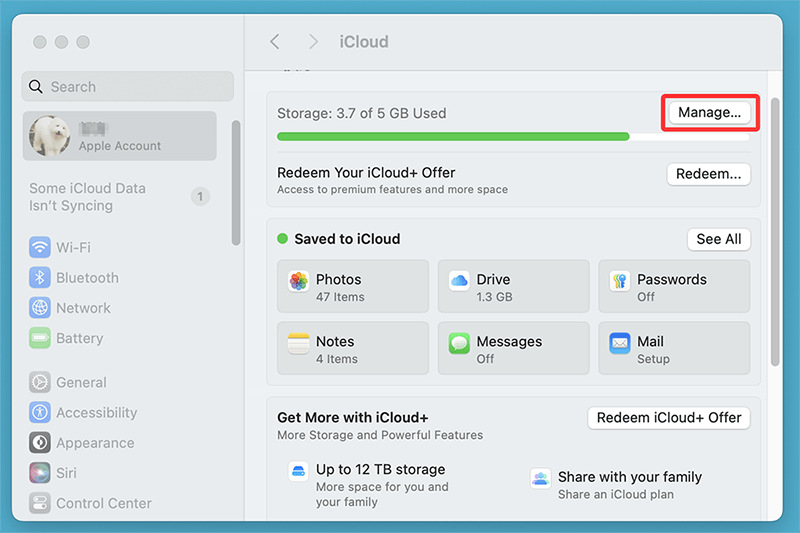Click 'Up to 12 TB storage' text
This screenshot has height=533, width=800.
coord(380,469)
